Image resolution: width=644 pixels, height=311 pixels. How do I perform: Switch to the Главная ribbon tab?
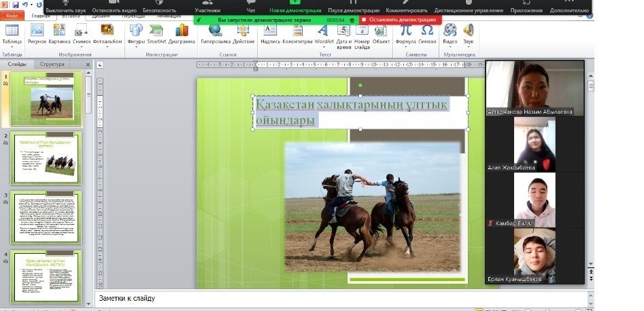(41, 16)
